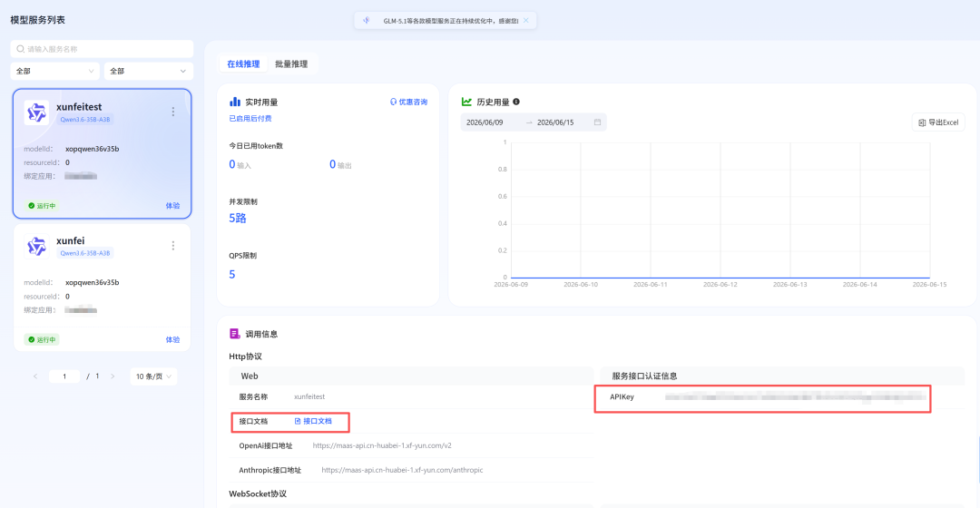Click the announcement icon in the notification banner
This screenshot has height=508, width=980.
(367, 21)
